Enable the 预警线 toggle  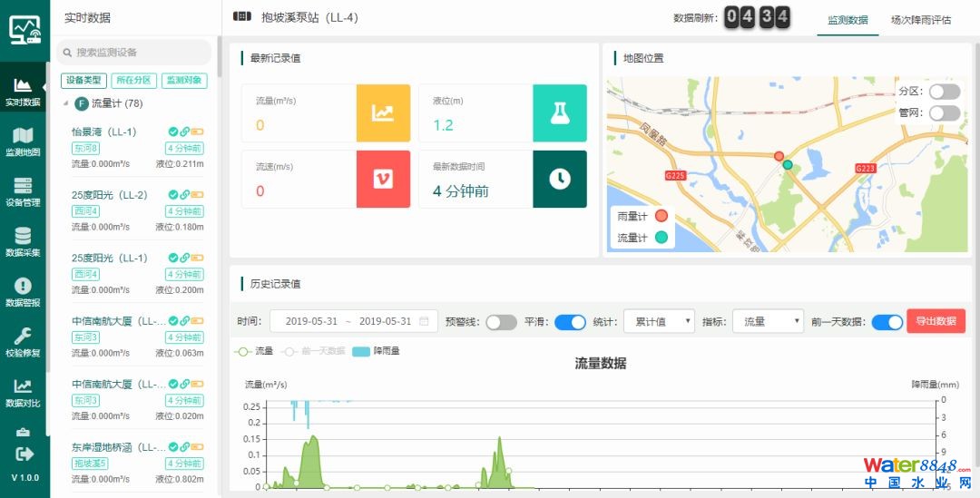tap(501, 322)
